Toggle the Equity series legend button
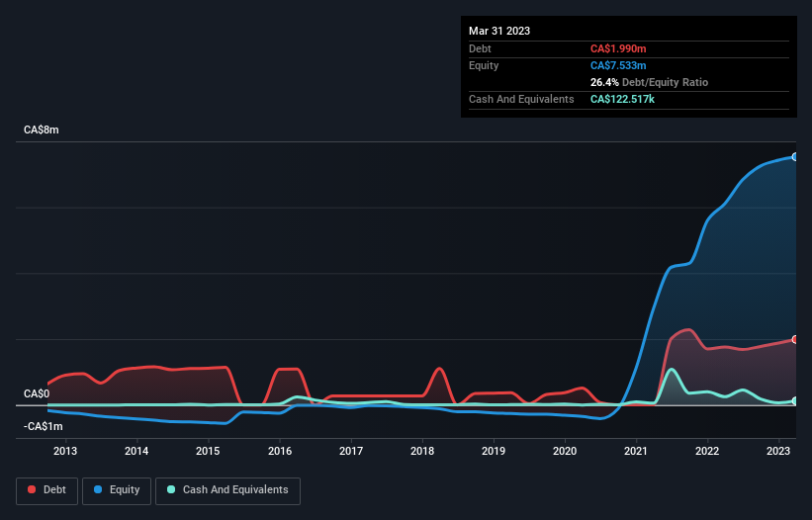 coord(117,490)
